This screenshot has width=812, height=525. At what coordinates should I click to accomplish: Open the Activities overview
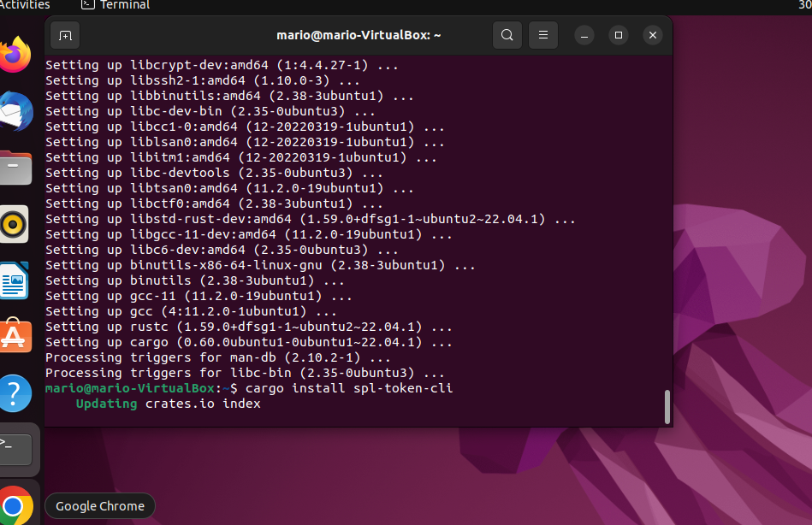point(25,5)
